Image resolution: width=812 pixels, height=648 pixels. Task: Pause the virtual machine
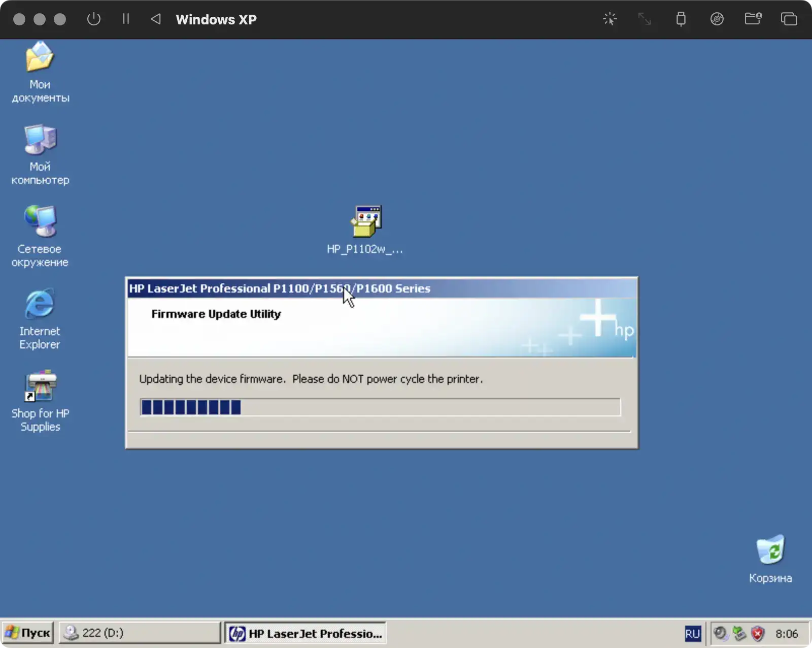point(126,19)
